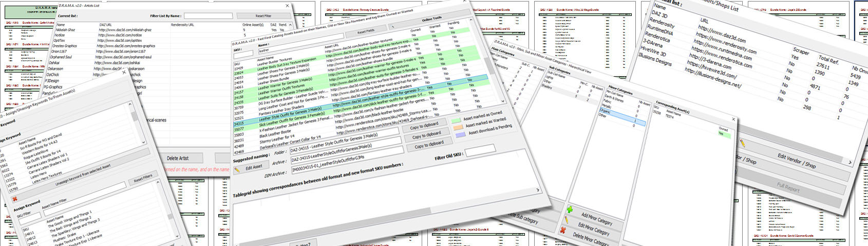This screenshot has width=868, height=246.
Task: Click the Online Asset(s) column header
Action: click(x=253, y=25)
